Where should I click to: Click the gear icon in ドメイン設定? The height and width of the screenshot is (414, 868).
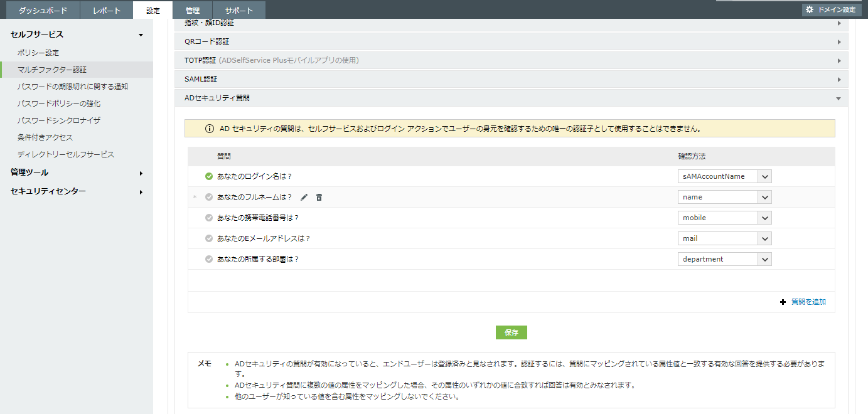810,9
